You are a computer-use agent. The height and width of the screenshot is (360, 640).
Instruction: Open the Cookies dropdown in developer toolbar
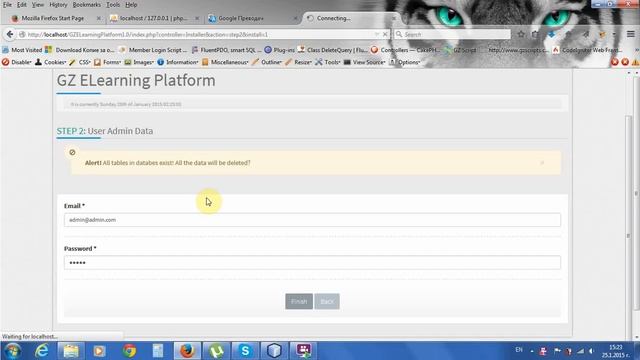[51, 62]
